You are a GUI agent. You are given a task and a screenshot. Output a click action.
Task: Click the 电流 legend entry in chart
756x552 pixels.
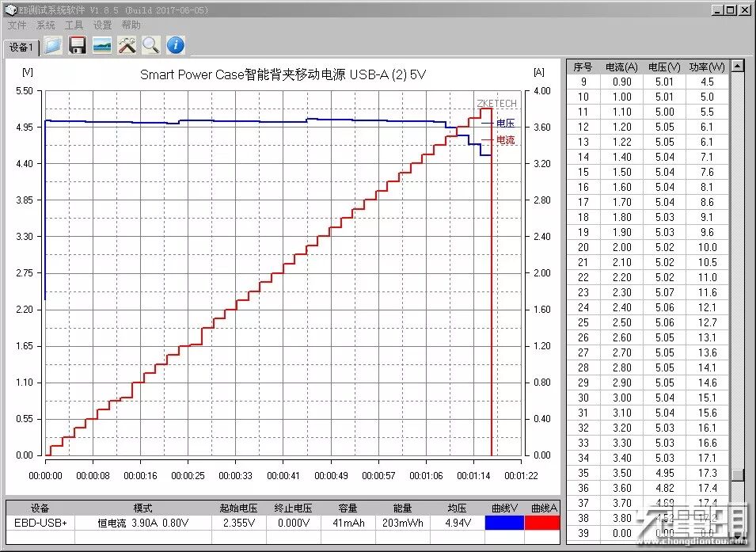pos(499,140)
